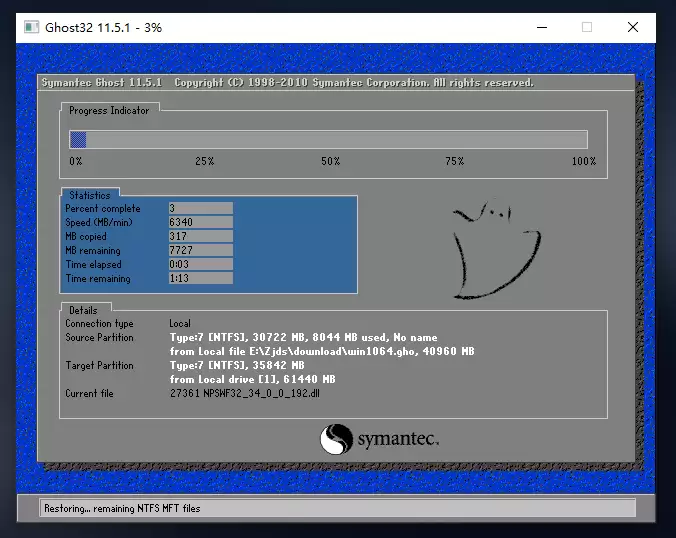Click the 50% mark on progress indicator
This screenshot has width=676, height=538.
pyautogui.click(x=330, y=161)
